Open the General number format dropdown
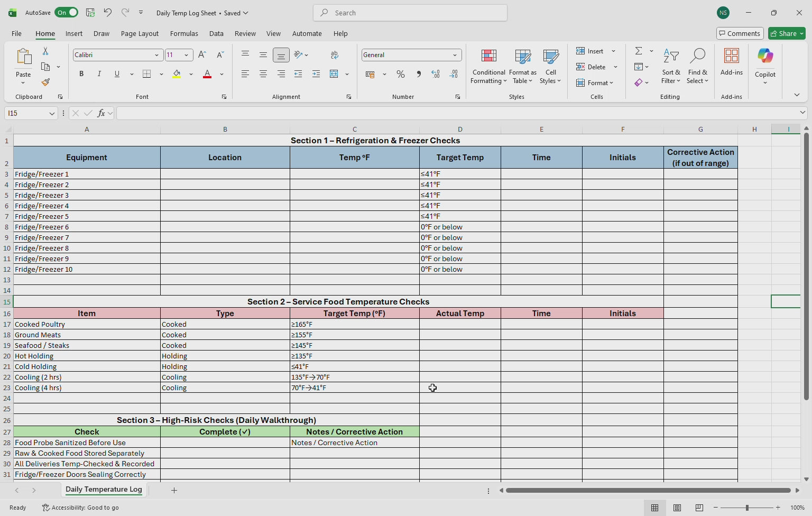 [455, 55]
